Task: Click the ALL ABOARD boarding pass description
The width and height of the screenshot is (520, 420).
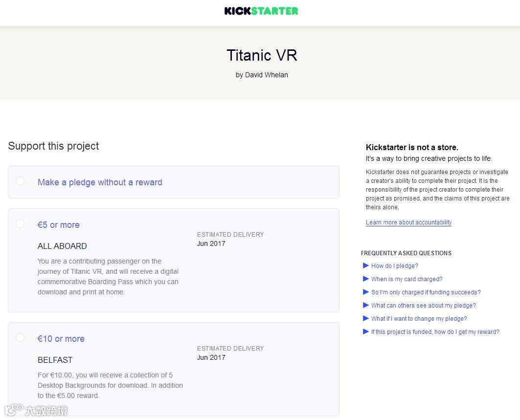Action: (x=108, y=277)
